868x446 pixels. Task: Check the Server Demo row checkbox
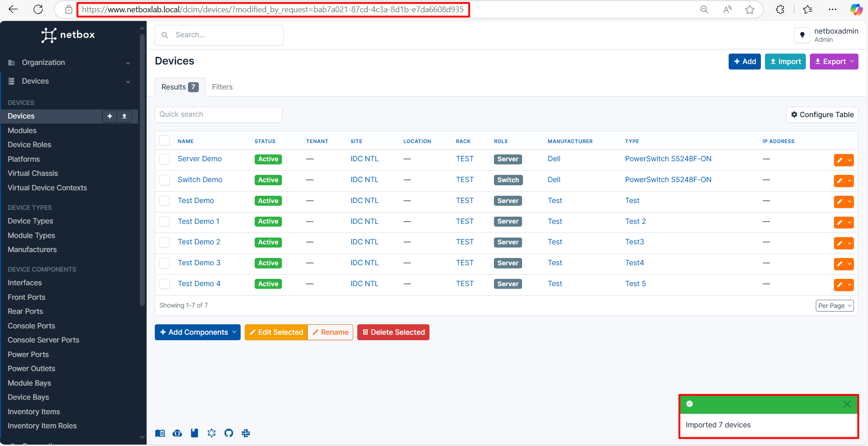point(165,159)
